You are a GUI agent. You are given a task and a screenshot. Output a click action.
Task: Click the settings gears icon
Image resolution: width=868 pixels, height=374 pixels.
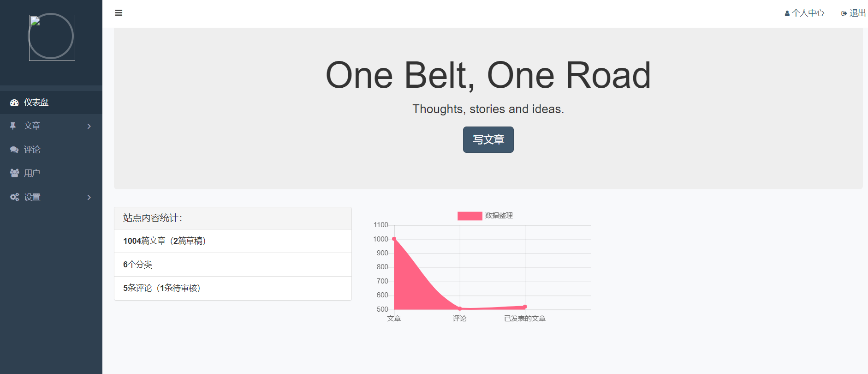click(14, 197)
